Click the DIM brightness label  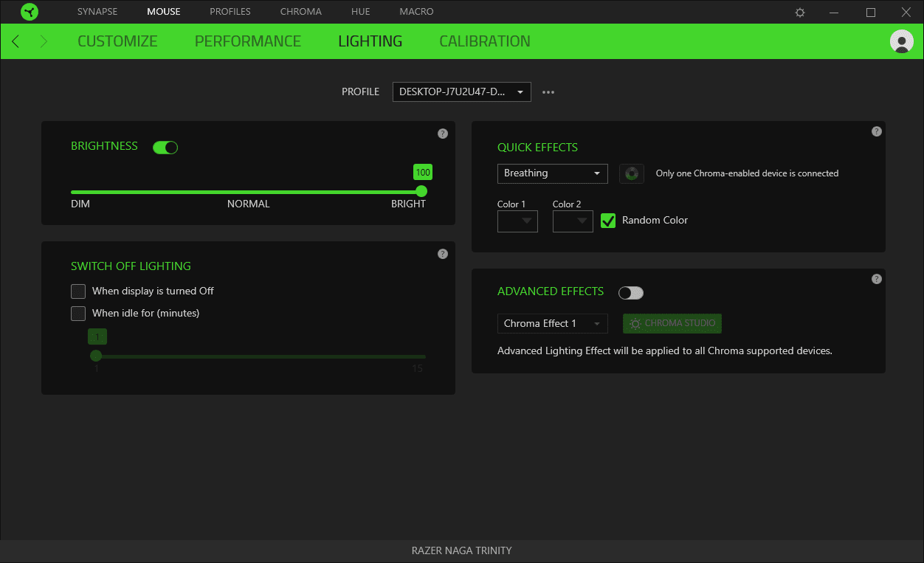coord(80,204)
